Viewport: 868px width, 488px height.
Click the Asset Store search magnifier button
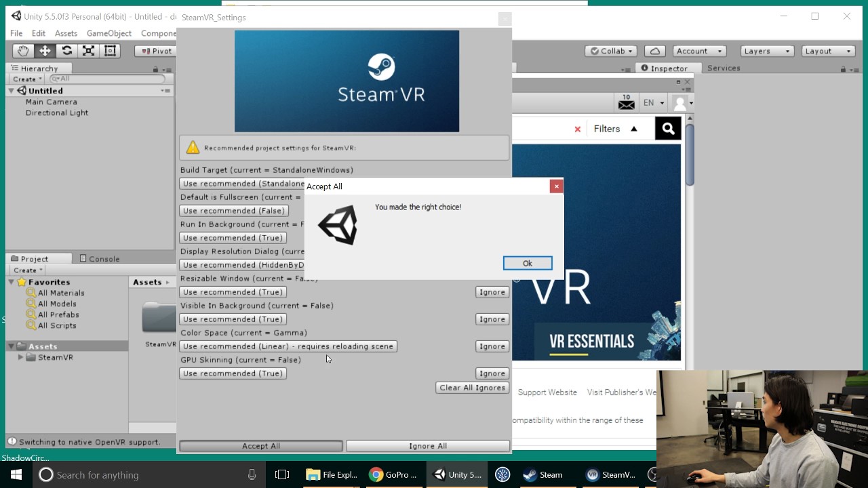[x=668, y=129]
